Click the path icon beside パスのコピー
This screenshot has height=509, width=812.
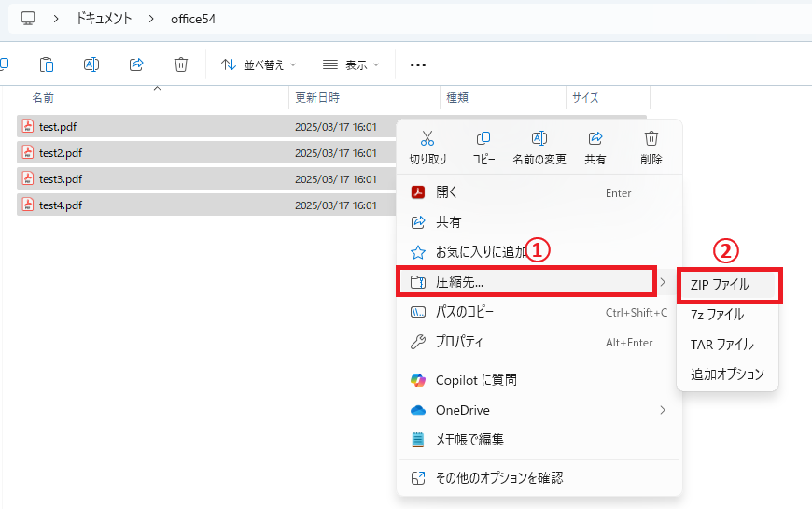[418, 312]
